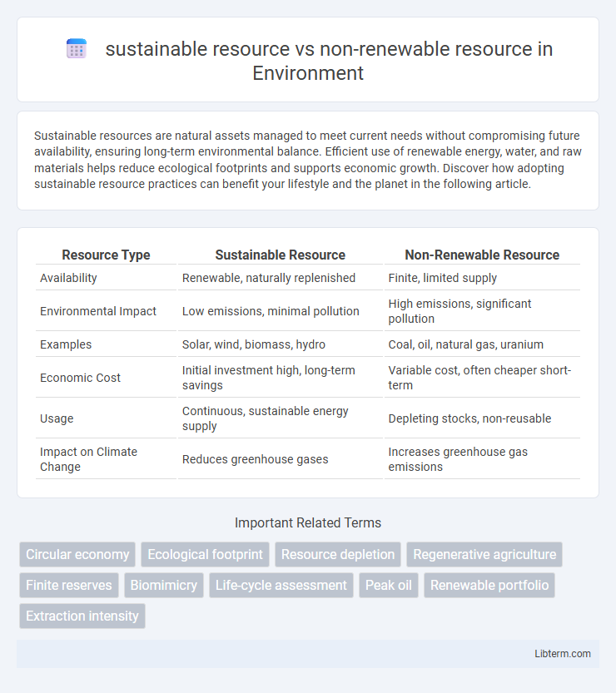This screenshot has height=693, width=616.
Task: Select the Impact on Climate Change label
Action: (88, 459)
